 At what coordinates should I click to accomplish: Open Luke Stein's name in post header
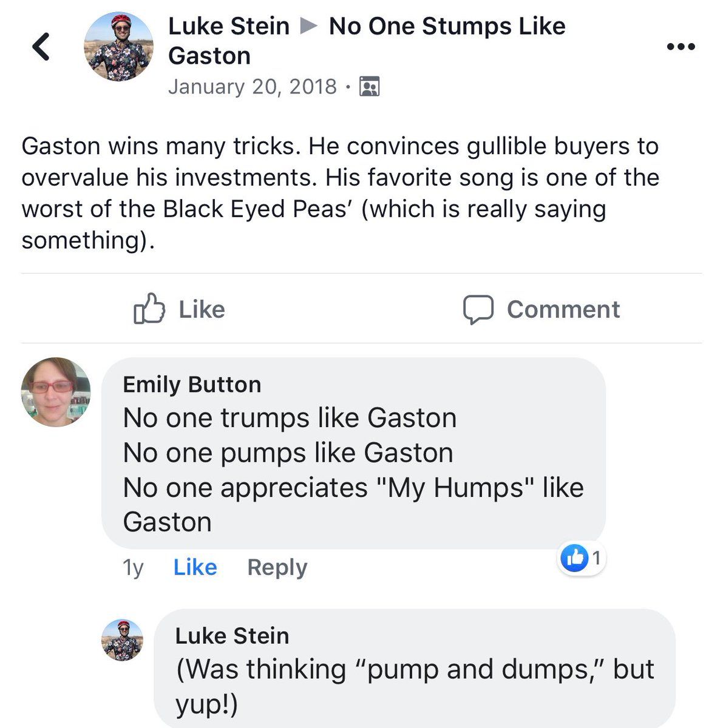coord(229,26)
